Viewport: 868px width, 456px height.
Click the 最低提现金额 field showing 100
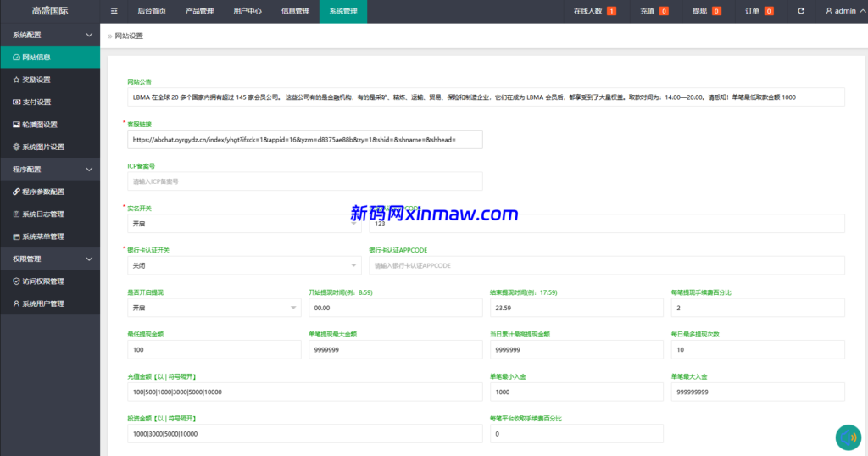pos(214,350)
